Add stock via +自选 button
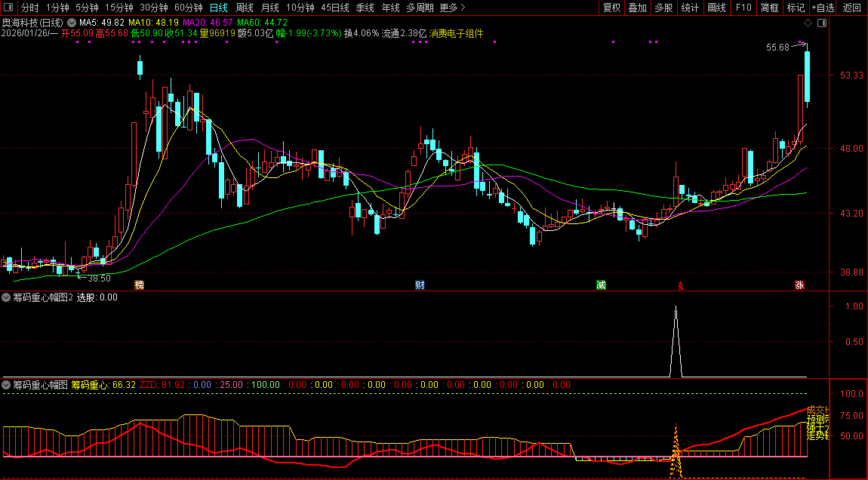Screen dimensions: 868x480 pos(823,8)
